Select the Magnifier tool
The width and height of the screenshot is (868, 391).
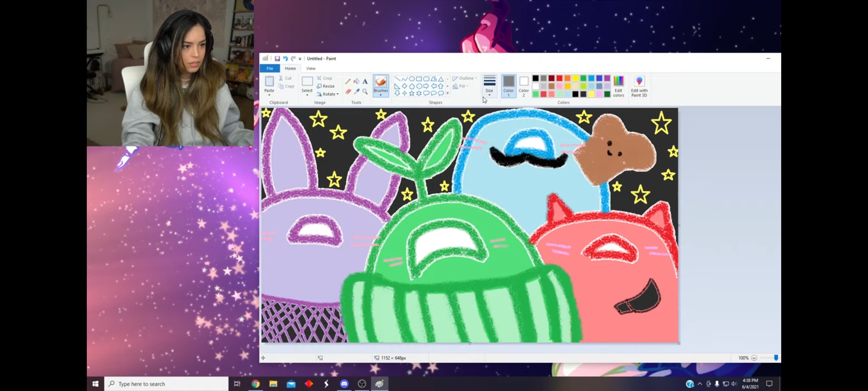coord(365,92)
